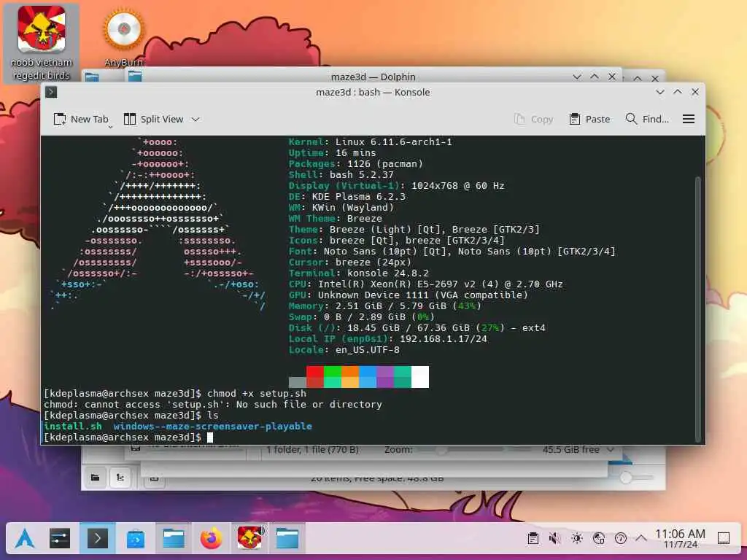The width and height of the screenshot is (747, 560).
Task: Click the Kernel line in fastfetch output
Action: click(370, 142)
